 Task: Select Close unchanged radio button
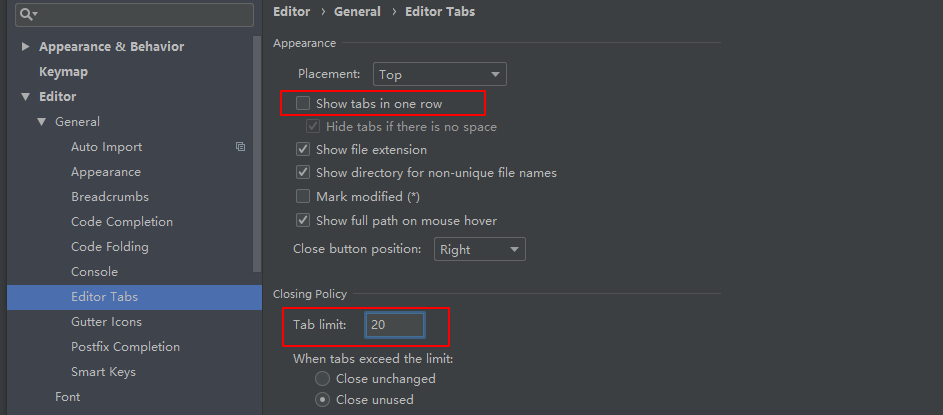[x=323, y=379]
